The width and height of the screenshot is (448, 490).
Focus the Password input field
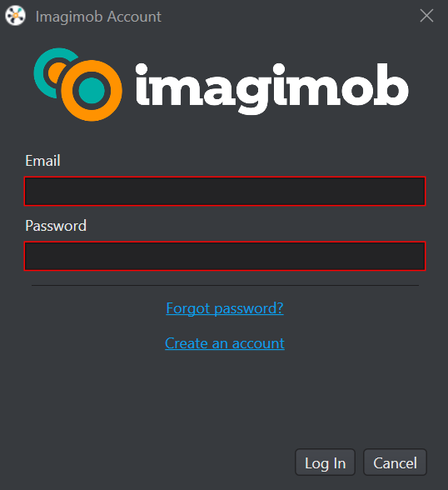(225, 256)
